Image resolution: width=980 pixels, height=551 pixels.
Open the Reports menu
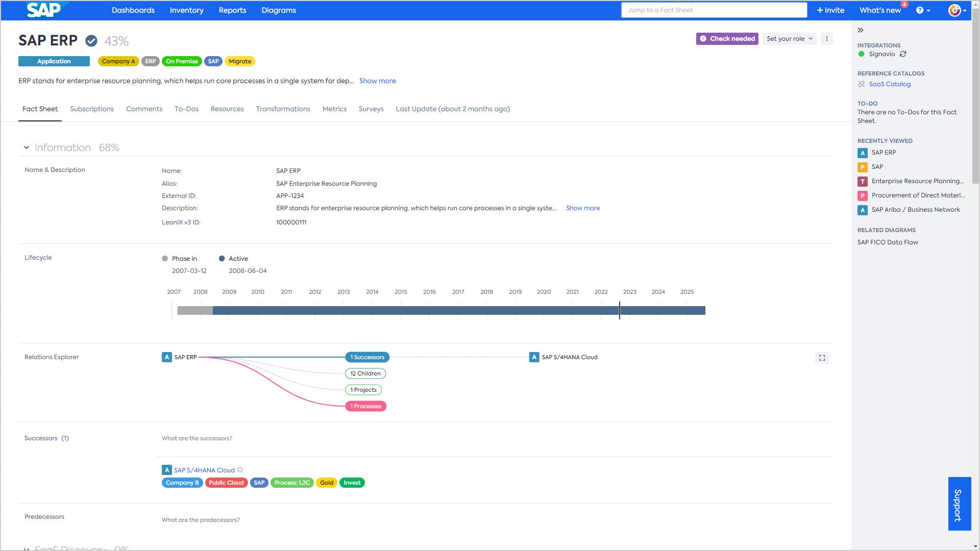(232, 10)
